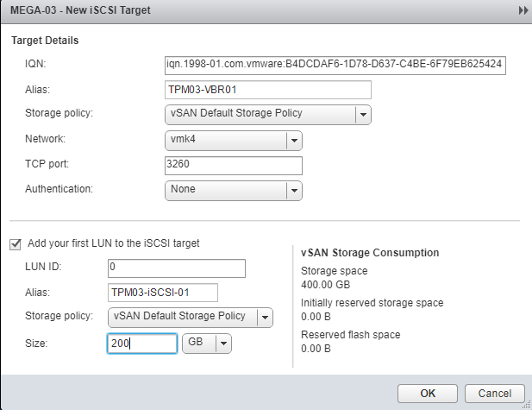Click into the IQN text field
532x410 pixels.
335,66
